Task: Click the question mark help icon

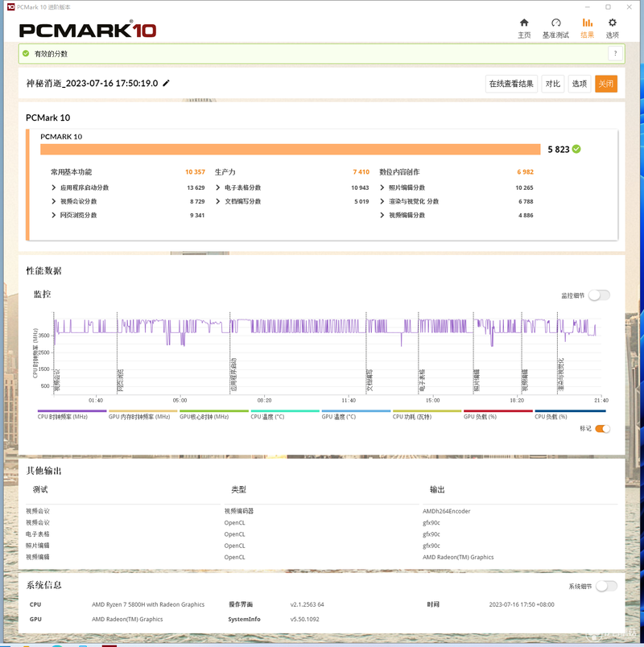Action: pyautogui.click(x=615, y=54)
